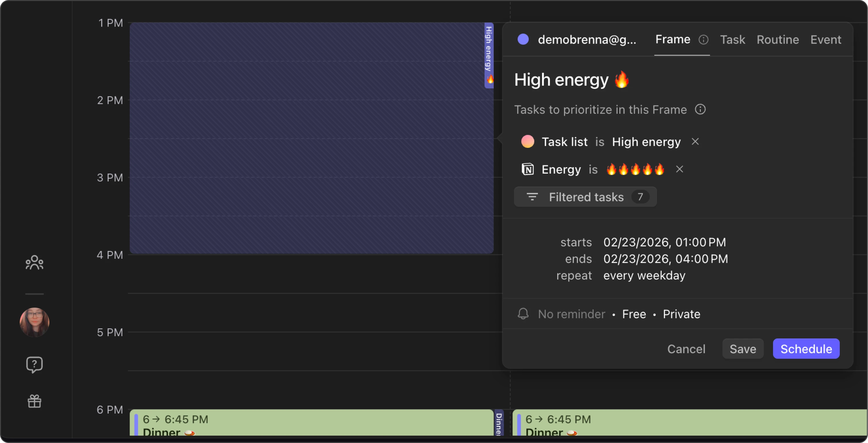Toggle the No reminder setting

coord(572,314)
